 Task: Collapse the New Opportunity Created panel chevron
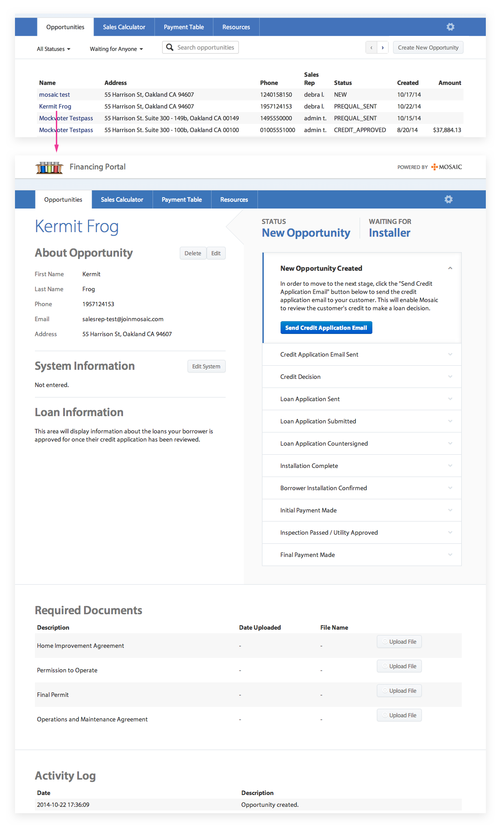[450, 268]
